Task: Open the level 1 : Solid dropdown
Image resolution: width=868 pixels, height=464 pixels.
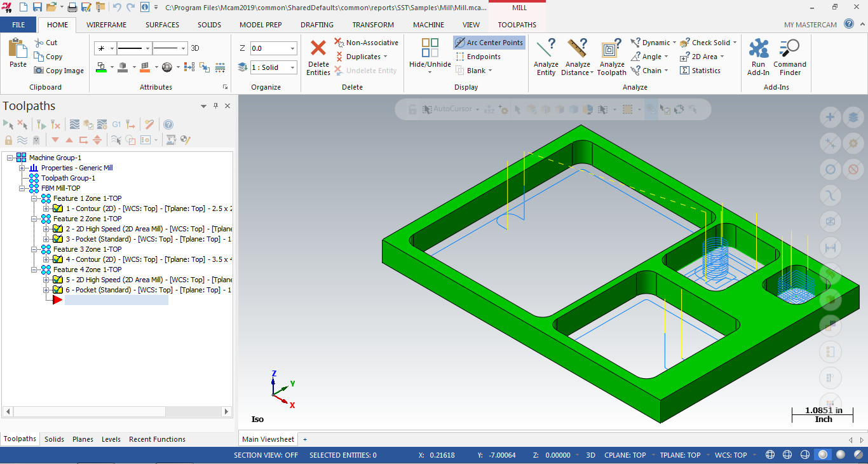Action: tap(292, 67)
